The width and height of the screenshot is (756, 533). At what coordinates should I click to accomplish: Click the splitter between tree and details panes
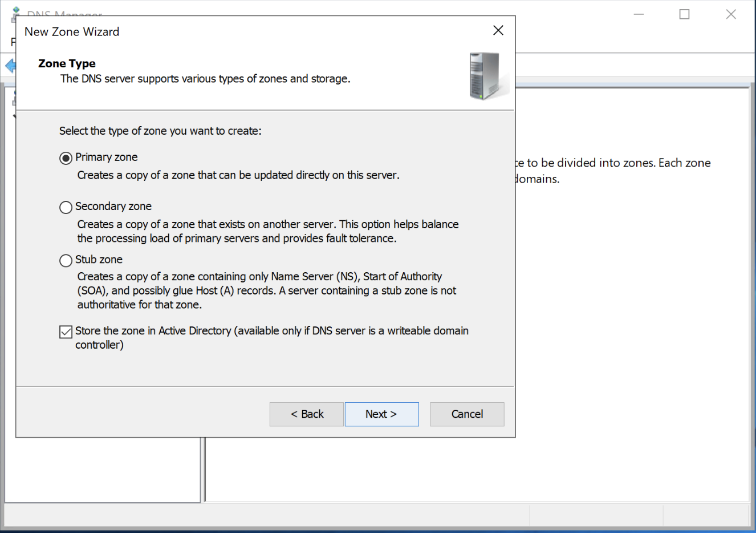click(203, 469)
